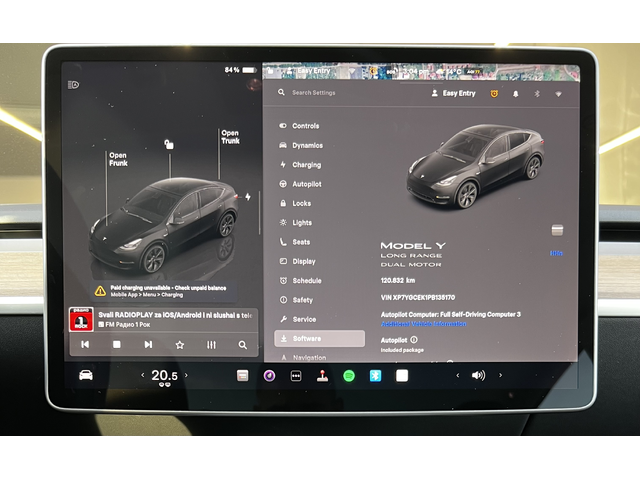Open the Additional Vehicle Information link
The height and width of the screenshot is (480, 640).
tap(424, 324)
